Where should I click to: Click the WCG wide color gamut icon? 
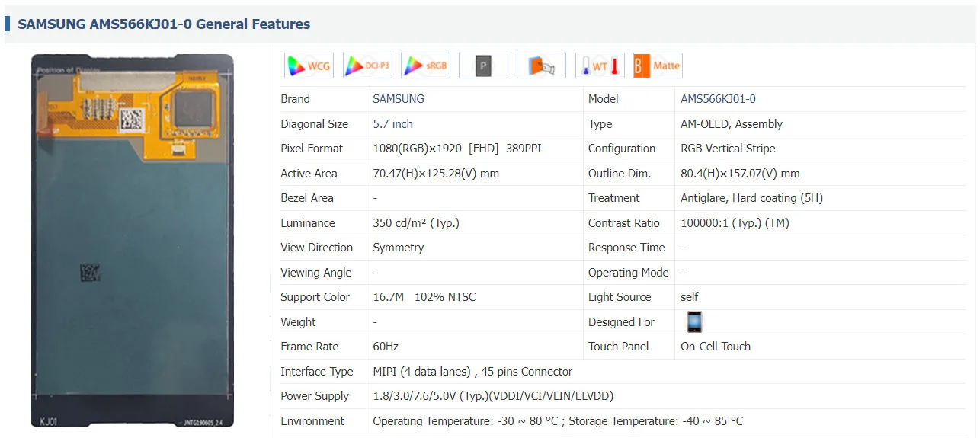pos(309,66)
